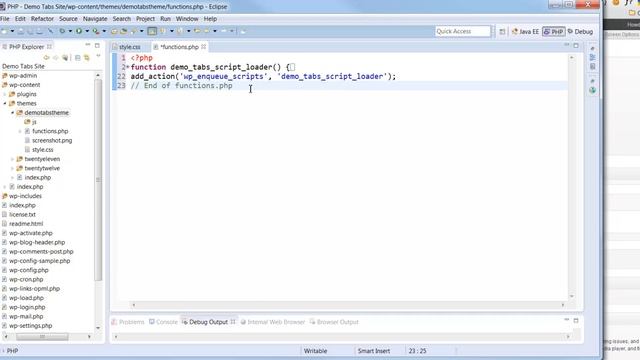
Task: Open the Run configurations dropdown arrow
Action: [x=87, y=31]
